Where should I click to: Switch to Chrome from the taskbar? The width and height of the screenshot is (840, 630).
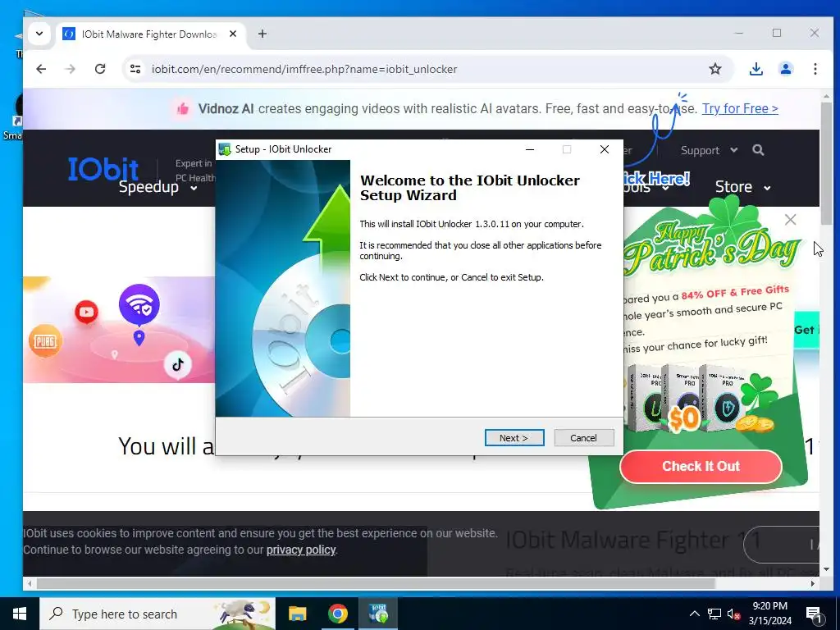[337, 614]
